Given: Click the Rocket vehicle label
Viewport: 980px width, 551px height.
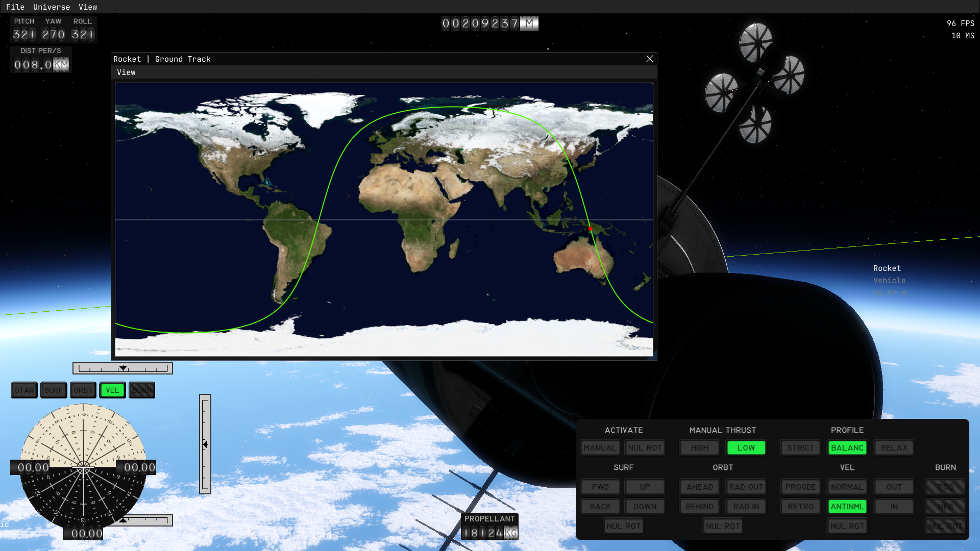Looking at the screenshot, I should 887,268.
